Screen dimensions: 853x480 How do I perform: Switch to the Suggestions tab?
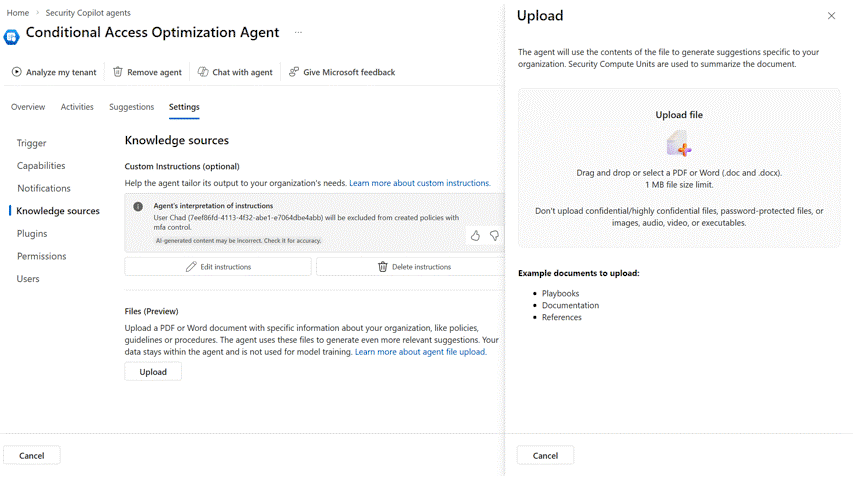[x=131, y=107]
